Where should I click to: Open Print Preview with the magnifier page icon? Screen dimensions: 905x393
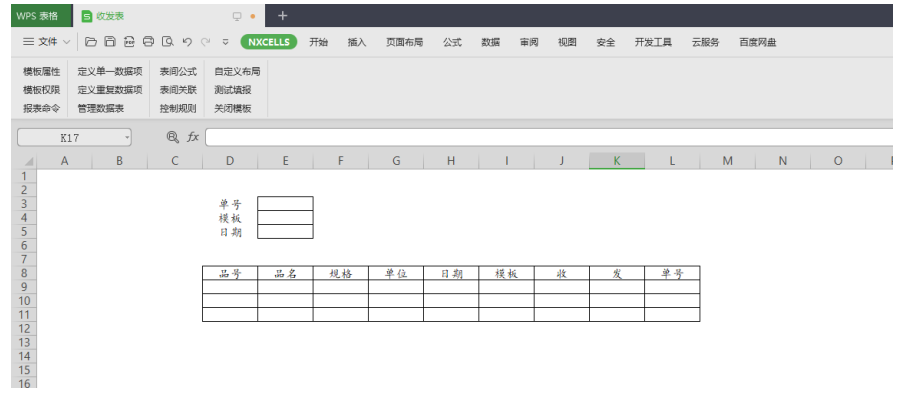[167, 42]
